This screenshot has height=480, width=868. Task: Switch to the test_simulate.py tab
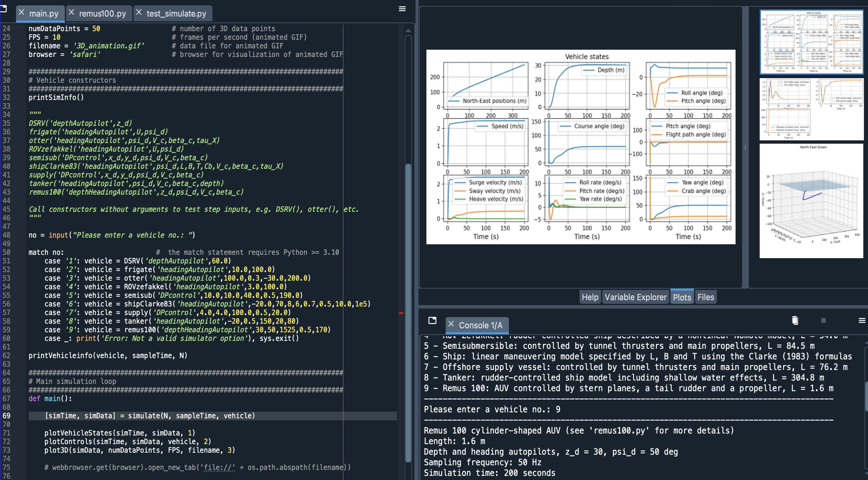coord(176,13)
